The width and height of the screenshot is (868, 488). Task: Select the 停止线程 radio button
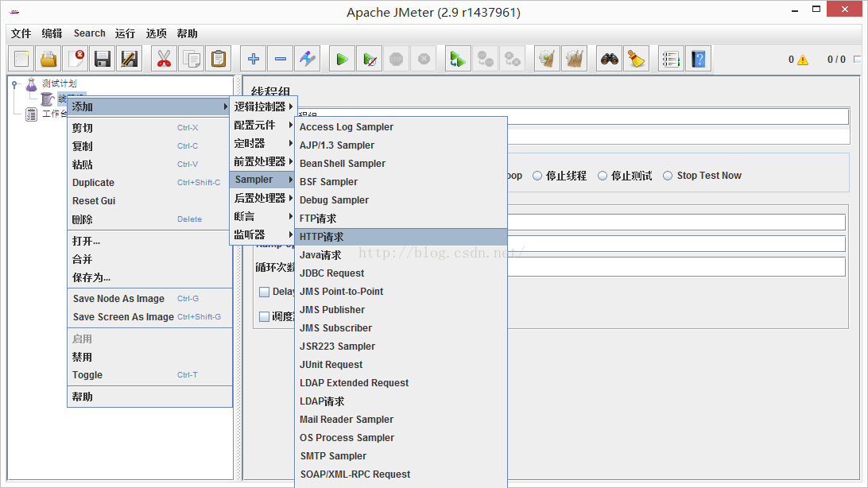537,176
